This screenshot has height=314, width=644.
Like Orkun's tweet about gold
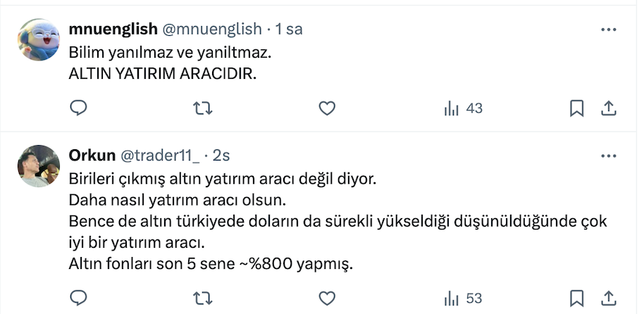pyautogui.click(x=326, y=298)
